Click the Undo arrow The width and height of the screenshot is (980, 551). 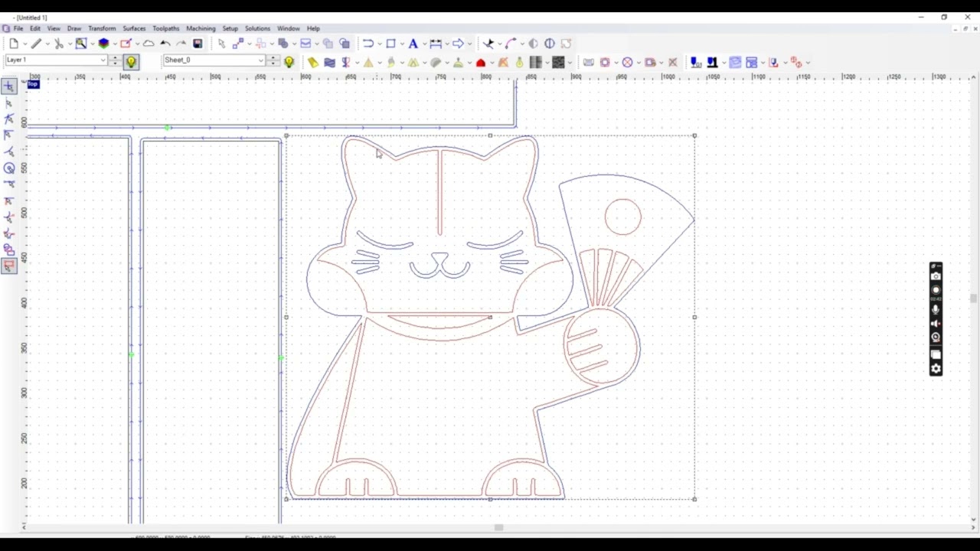165,44
